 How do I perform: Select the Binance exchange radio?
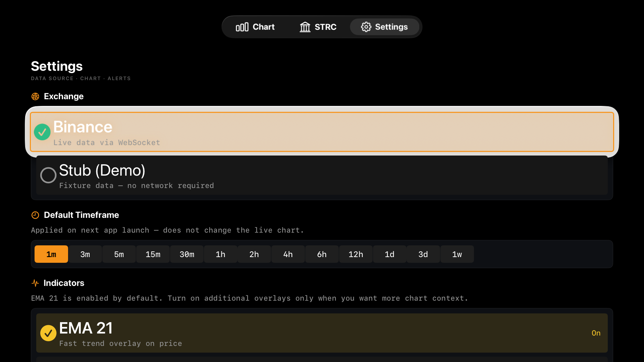point(42,132)
